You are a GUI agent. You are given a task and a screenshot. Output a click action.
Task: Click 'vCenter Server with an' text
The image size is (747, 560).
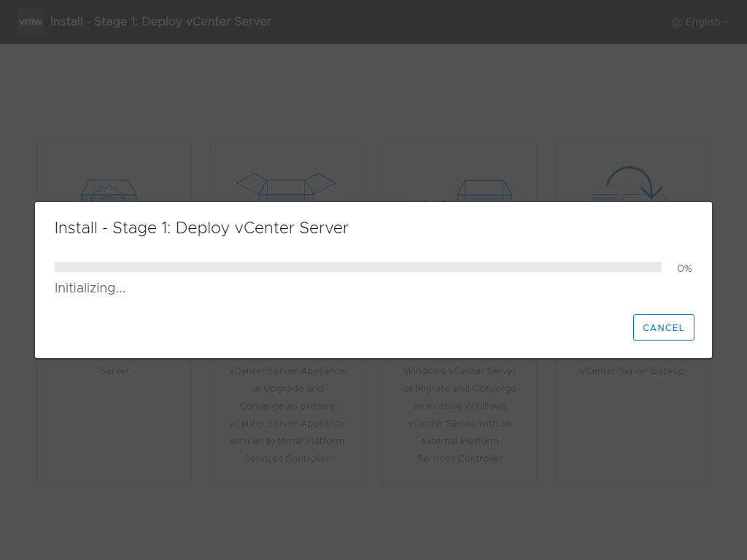point(460,424)
